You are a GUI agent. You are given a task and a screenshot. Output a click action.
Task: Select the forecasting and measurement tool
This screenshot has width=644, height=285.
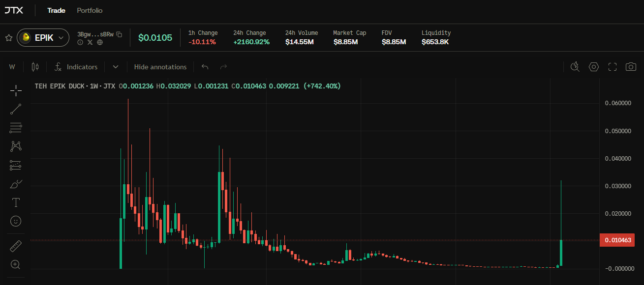[x=16, y=165]
